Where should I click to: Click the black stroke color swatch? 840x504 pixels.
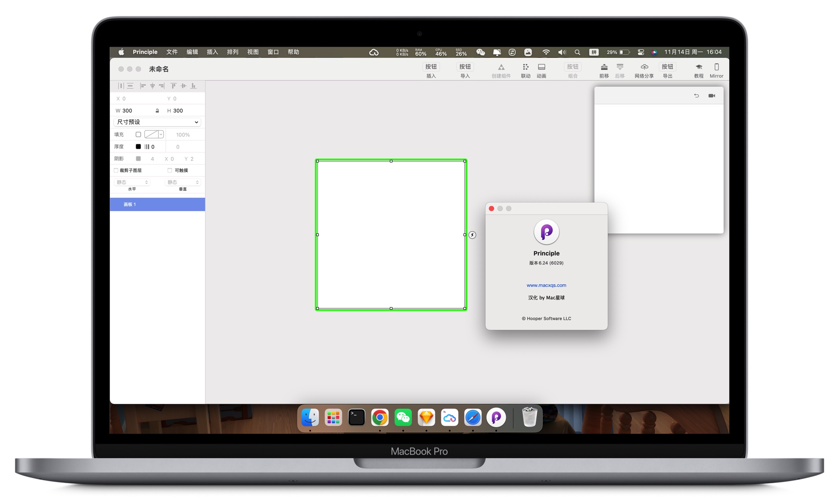(138, 146)
